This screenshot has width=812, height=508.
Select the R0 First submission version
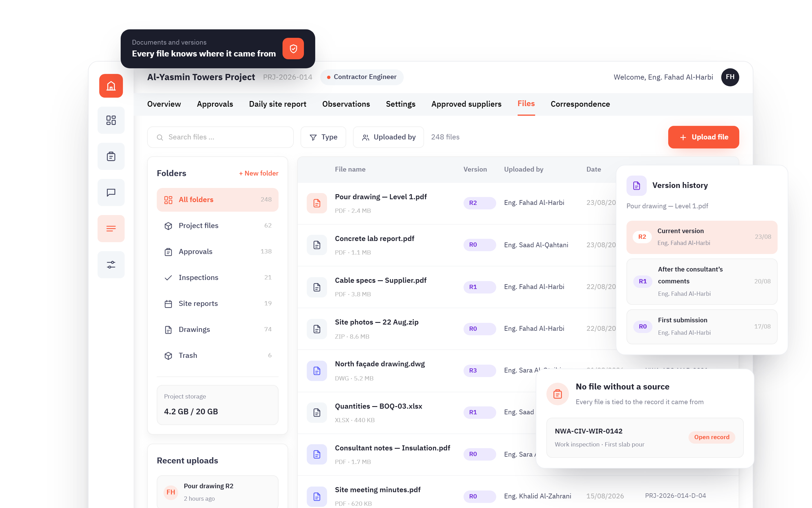(702, 327)
